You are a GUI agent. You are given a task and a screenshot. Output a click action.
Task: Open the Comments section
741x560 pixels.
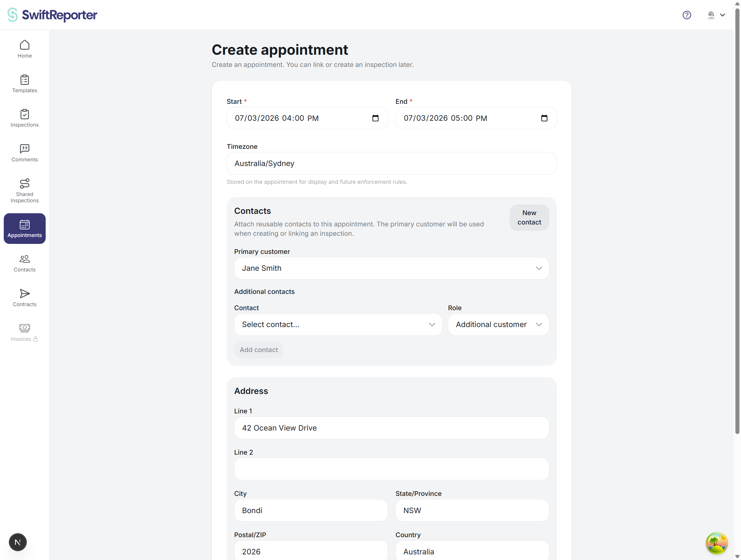click(x=24, y=153)
